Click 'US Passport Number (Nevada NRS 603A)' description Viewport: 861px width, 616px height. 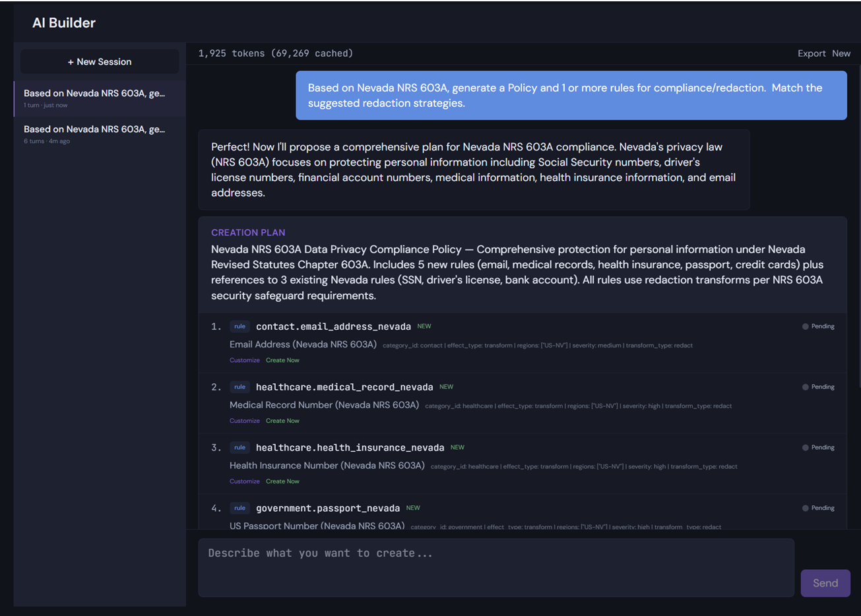pyautogui.click(x=317, y=526)
